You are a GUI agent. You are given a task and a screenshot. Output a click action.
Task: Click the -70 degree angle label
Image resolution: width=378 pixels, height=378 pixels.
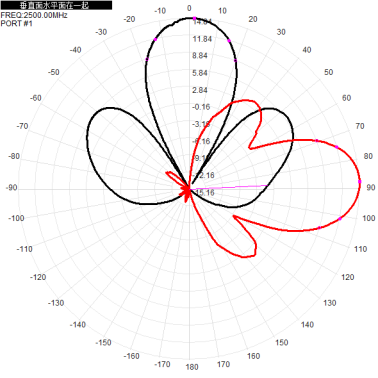pyautogui.click(x=22, y=126)
